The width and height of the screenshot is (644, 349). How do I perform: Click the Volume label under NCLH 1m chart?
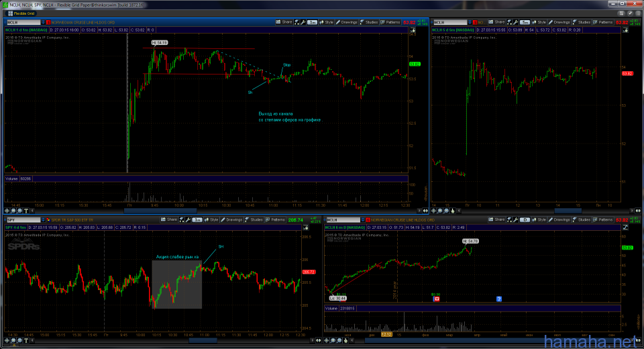tap(11, 179)
